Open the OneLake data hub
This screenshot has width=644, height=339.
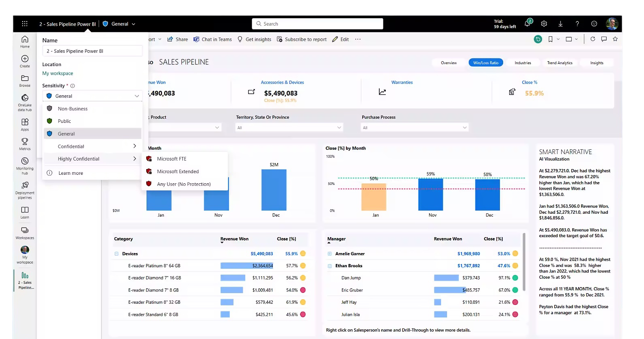pyautogui.click(x=25, y=103)
